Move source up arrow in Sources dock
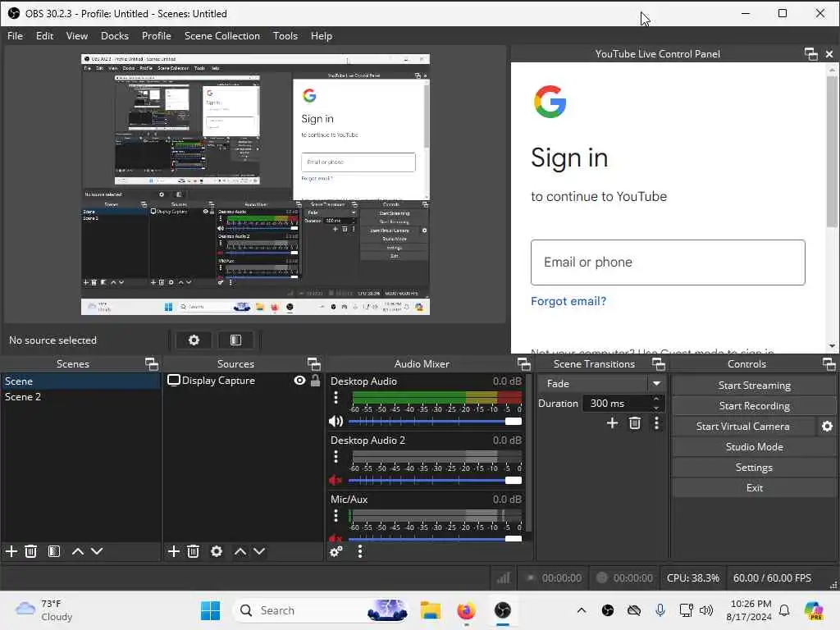The image size is (840, 630). coord(240,551)
